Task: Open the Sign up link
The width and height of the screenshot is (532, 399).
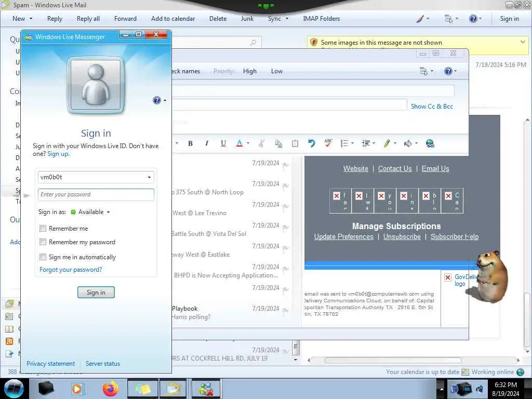Action: 58,154
